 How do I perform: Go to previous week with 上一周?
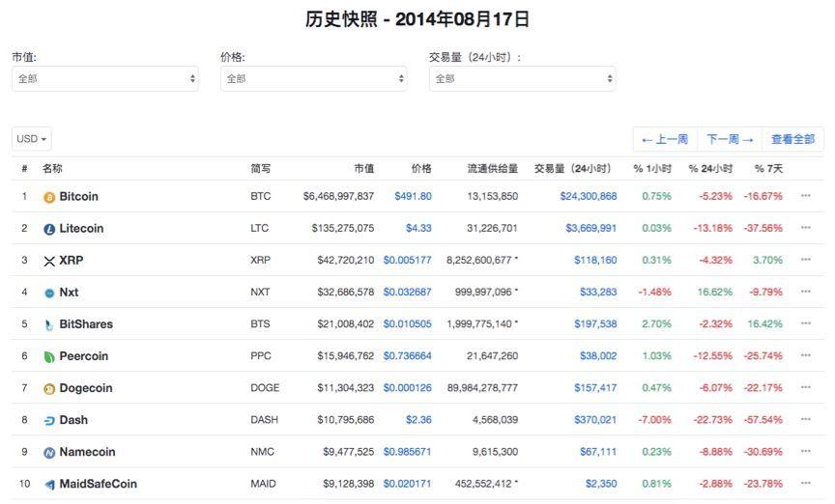coord(665,139)
